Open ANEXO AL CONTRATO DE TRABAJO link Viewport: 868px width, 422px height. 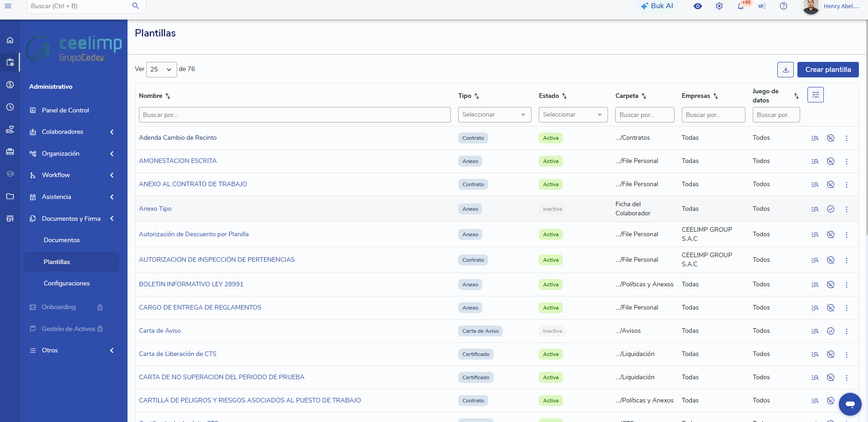tap(193, 184)
